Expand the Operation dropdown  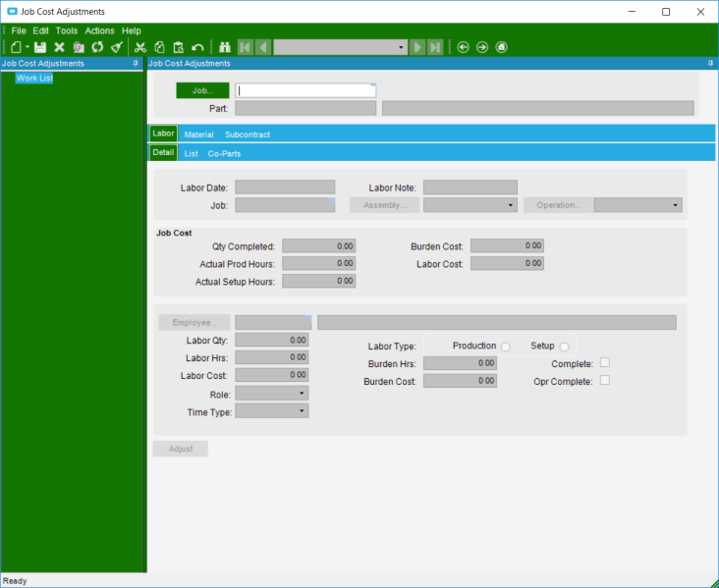675,205
